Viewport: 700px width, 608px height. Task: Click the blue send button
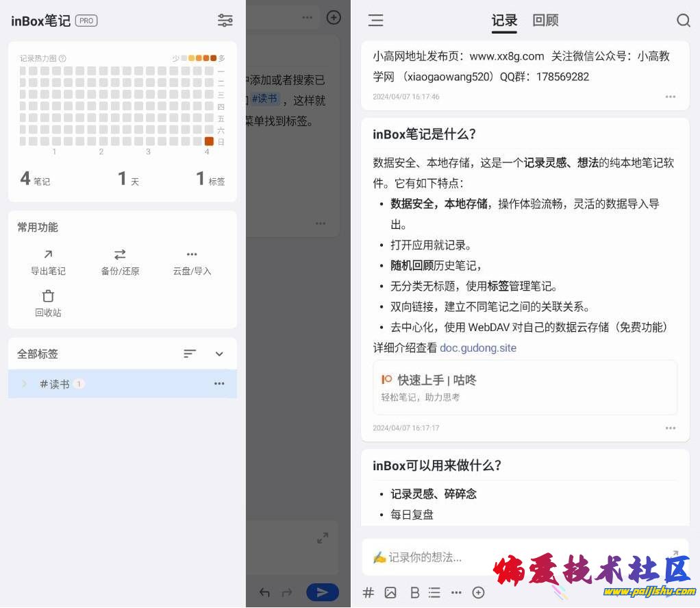pos(322,592)
